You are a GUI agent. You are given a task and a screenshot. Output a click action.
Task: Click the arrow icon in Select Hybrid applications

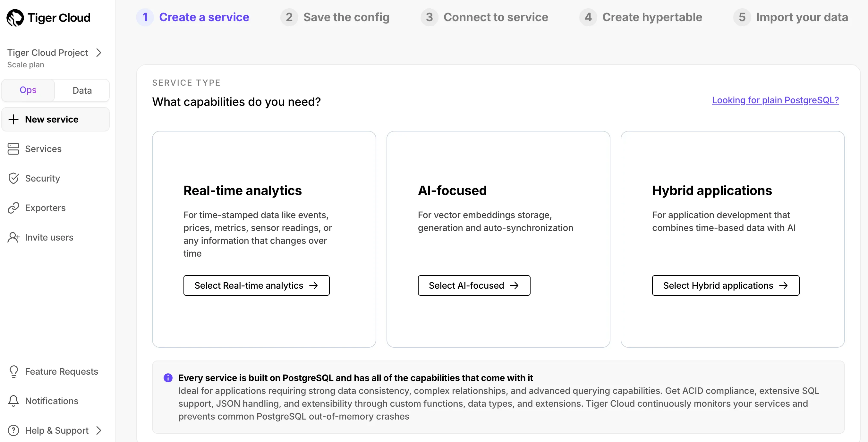783,285
